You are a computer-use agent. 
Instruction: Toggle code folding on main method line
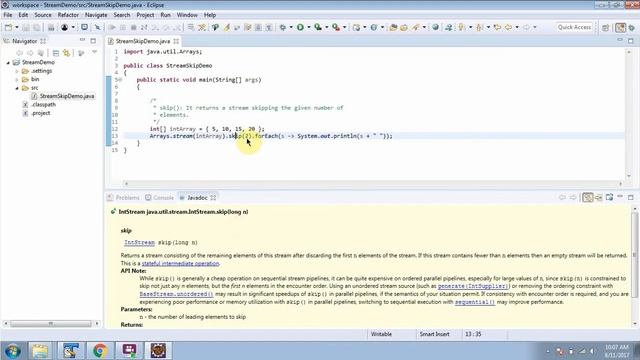coord(120,80)
